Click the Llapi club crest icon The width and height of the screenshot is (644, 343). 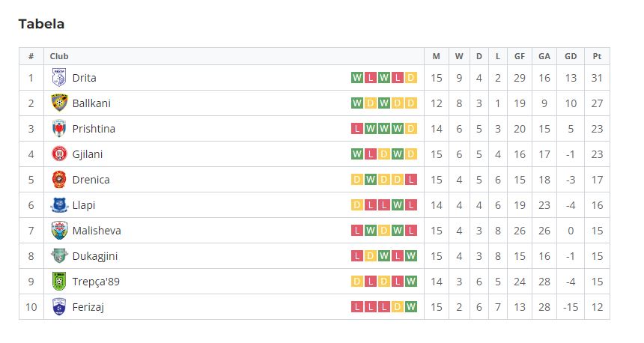(x=59, y=205)
